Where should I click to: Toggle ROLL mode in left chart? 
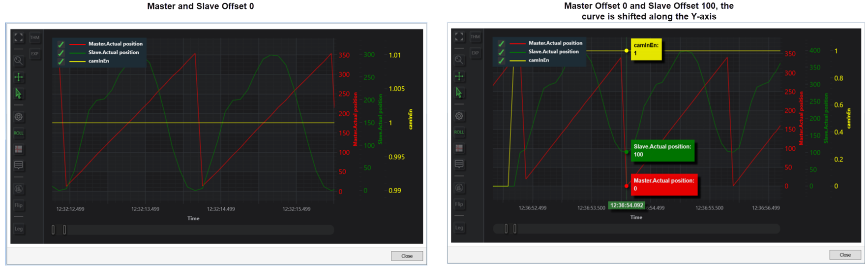(19, 133)
